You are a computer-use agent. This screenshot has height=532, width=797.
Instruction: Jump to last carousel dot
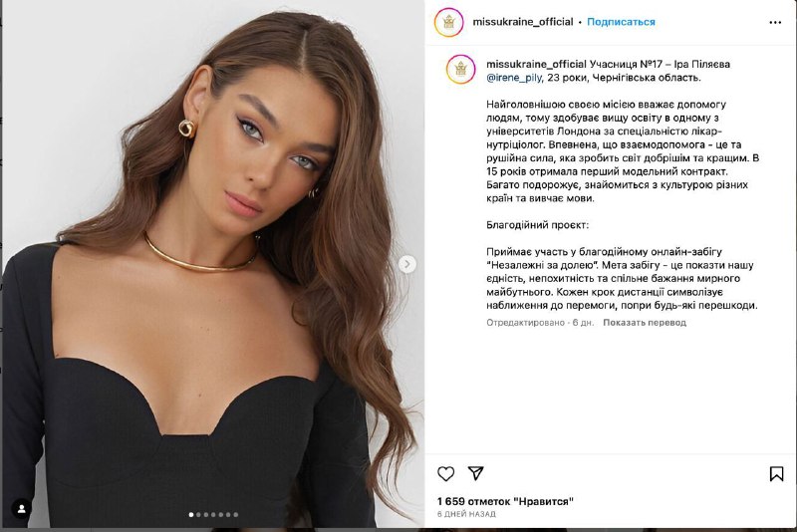click(x=236, y=515)
